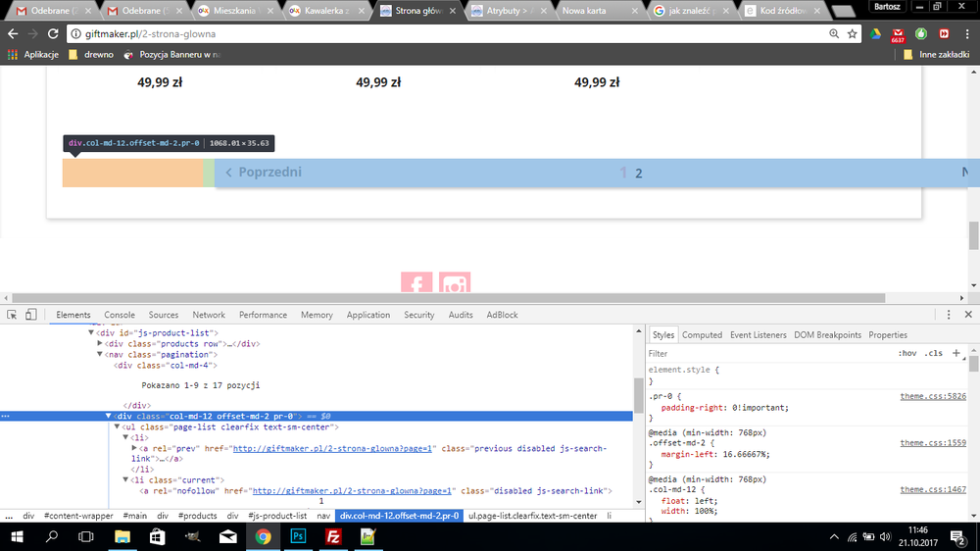This screenshot has height=551, width=980.
Task: Open DevTools customize menu
Action: pyautogui.click(x=949, y=315)
